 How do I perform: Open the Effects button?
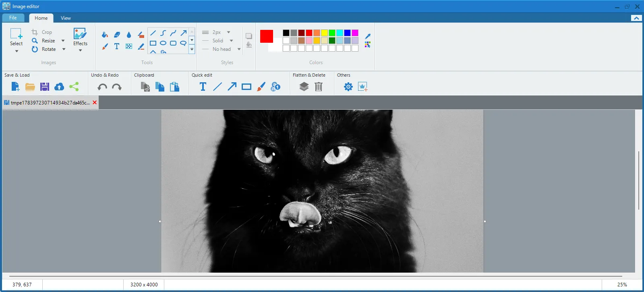click(x=80, y=37)
